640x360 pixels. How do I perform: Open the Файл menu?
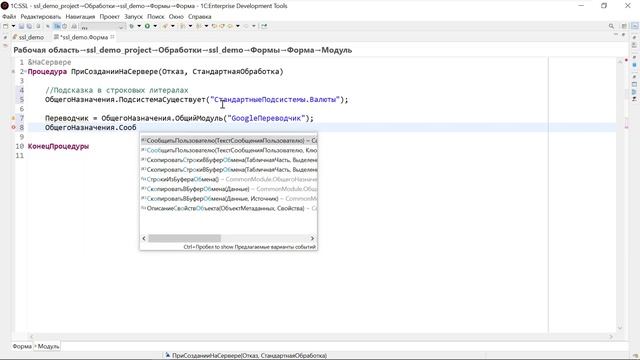coord(9,17)
